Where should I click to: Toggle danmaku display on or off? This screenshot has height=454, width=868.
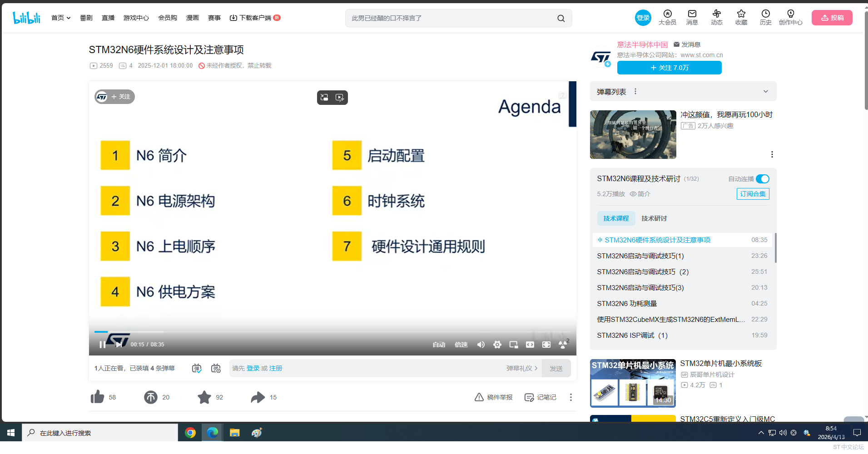point(197,368)
